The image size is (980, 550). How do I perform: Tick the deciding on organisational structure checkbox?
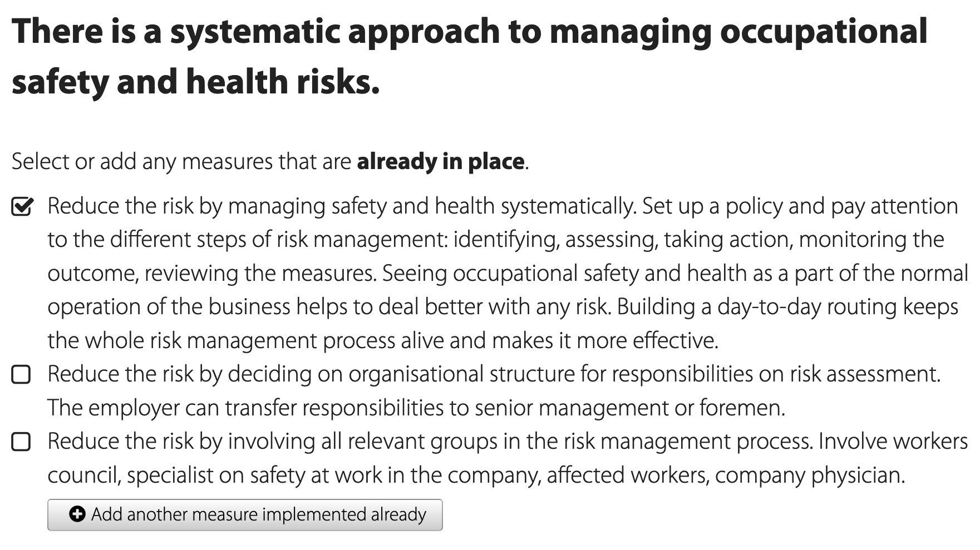tap(21, 375)
